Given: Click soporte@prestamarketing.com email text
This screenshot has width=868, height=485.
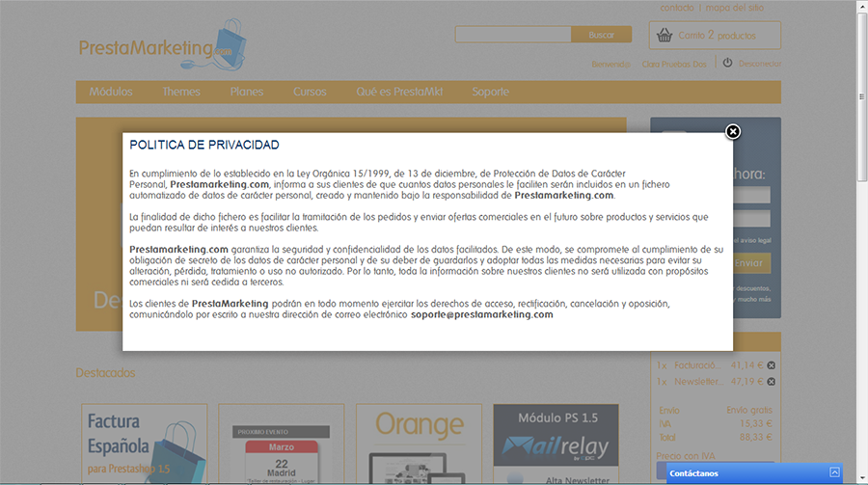Looking at the screenshot, I should coord(481,314).
